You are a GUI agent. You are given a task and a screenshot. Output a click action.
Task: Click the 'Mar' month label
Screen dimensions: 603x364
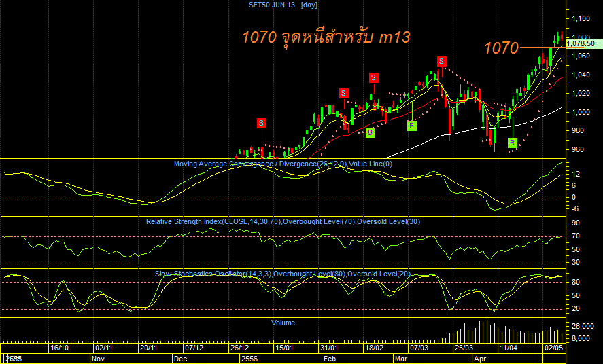pos(401,359)
